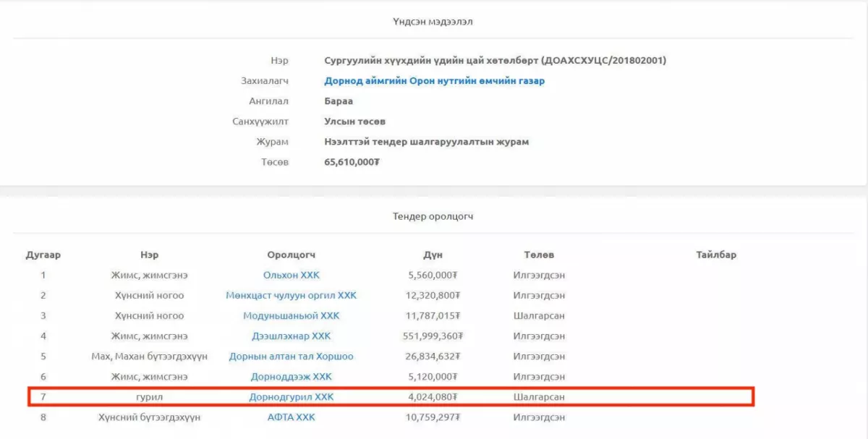Viewport: 868px width, 439px height.
Task: Select the Улсын төсөв financing value
Action: tap(355, 122)
